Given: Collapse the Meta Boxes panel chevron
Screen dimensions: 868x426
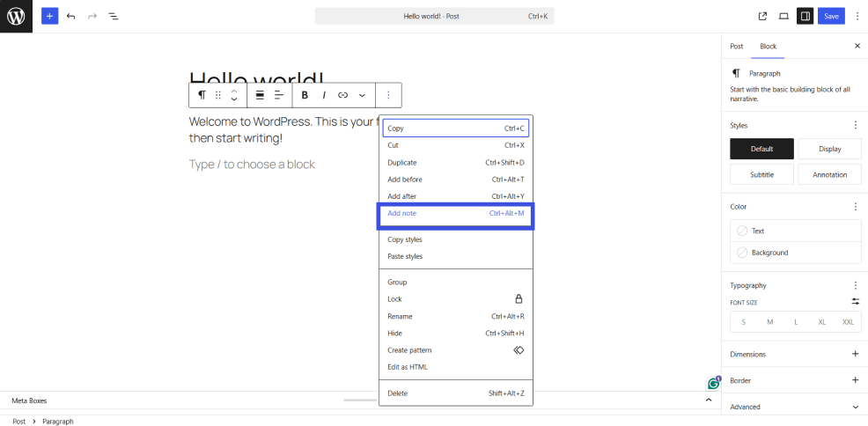Looking at the screenshot, I should pyautogui.click(x=709, y=400).
